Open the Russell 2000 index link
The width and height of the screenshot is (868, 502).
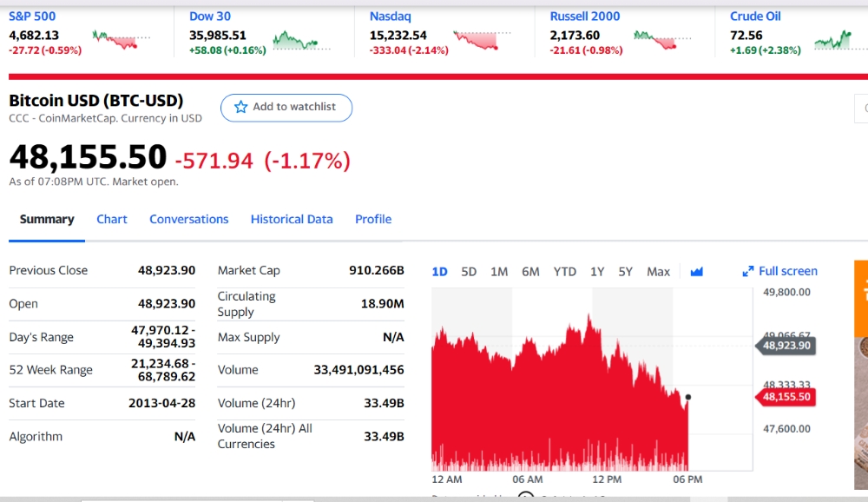tap(584, 17)
